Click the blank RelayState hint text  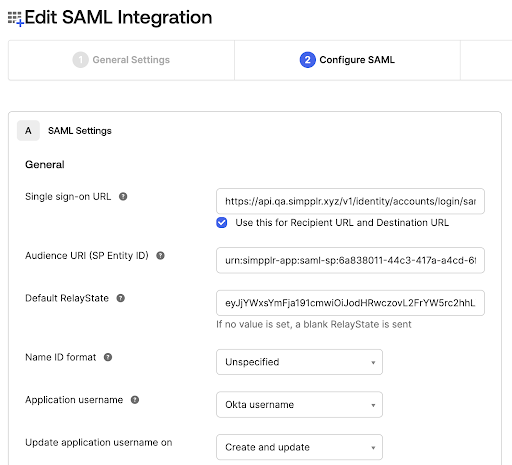click(314, 324)
